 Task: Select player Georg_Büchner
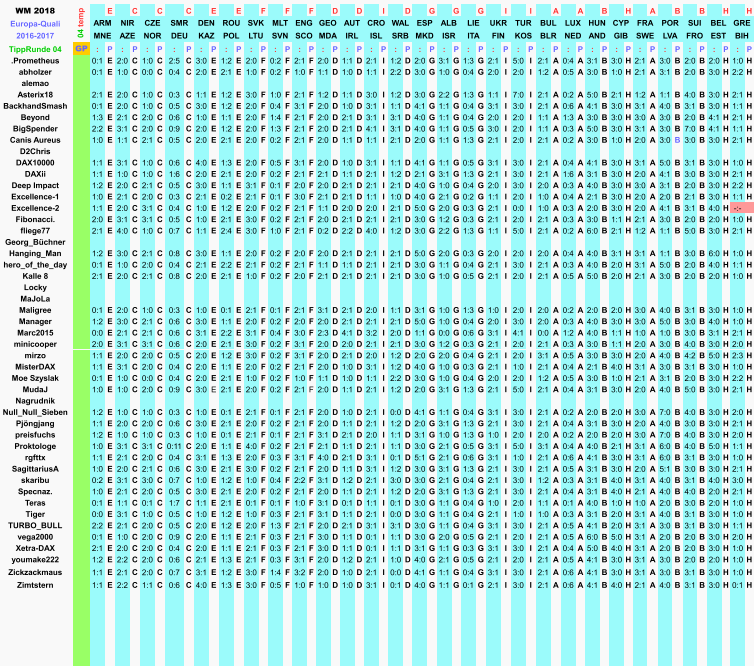(x=36, y=241)
